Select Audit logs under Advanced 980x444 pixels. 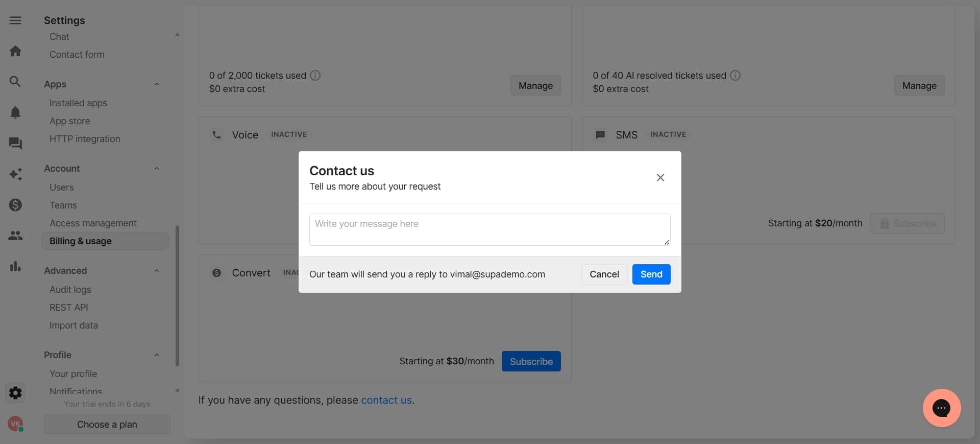coord(70,290)
